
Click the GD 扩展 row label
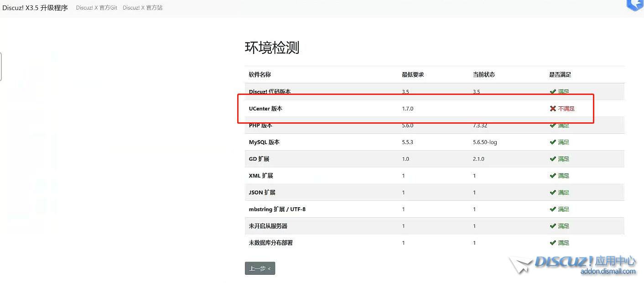point(259,159)
